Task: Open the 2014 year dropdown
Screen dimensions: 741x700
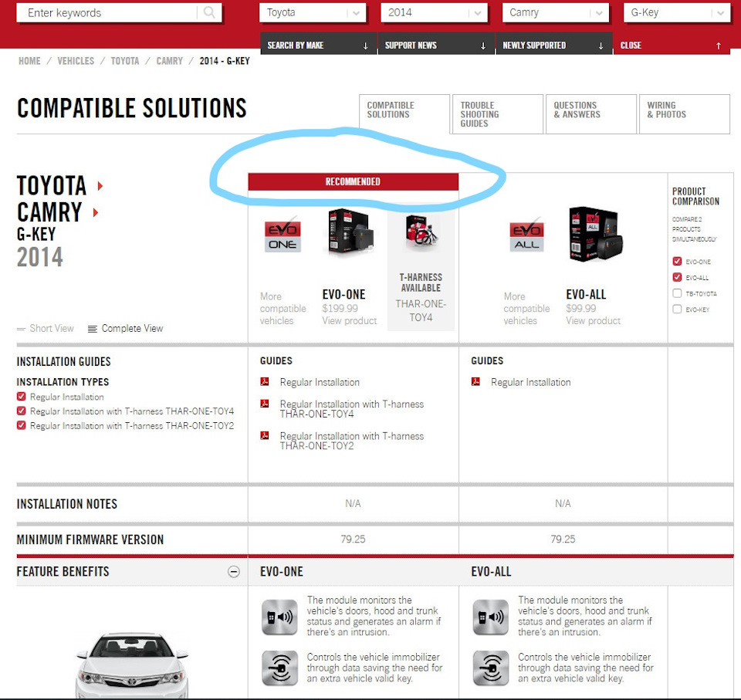Action: [x=434, y=13]
